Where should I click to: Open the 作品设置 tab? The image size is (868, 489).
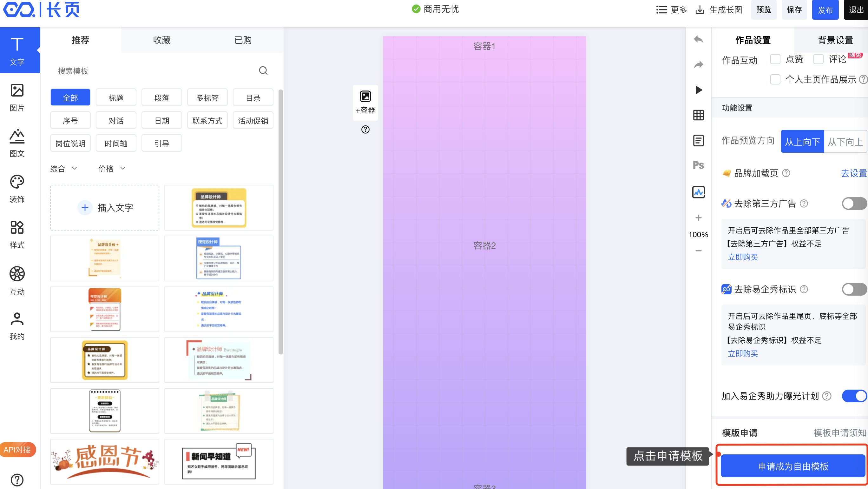[753, 40]
